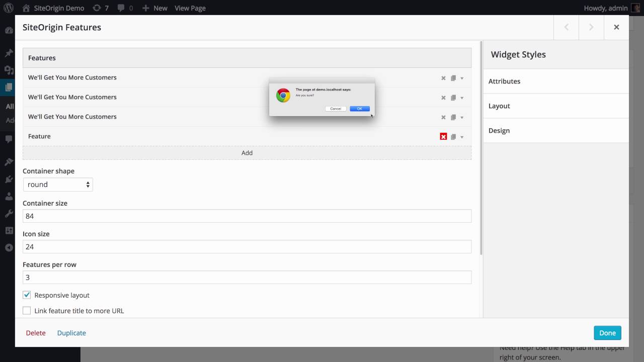Click the red Delete widget link
The image size is (644, 362).
point(36,333)
